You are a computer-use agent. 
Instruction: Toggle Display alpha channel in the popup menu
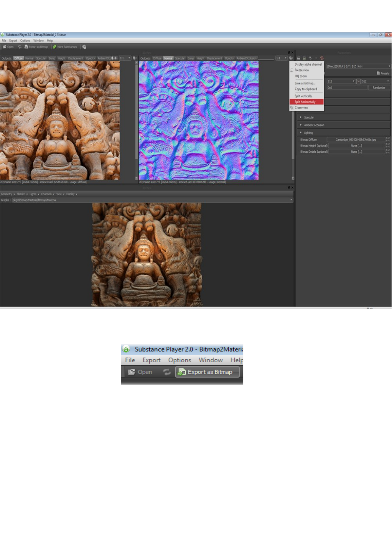[x=306, y=64]
